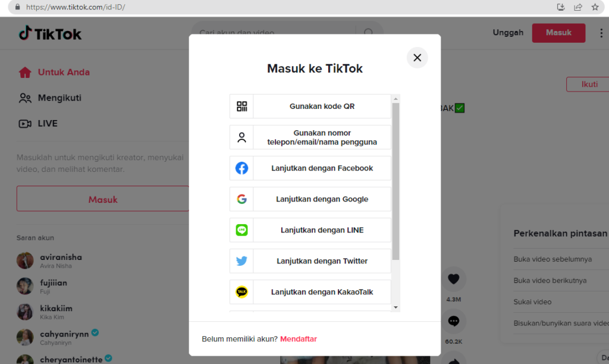The height and width of the screenshot is (364, 609).
Task: Click the browser bookmark star icon
Action: pyautogui.click(x=595, y=7)
